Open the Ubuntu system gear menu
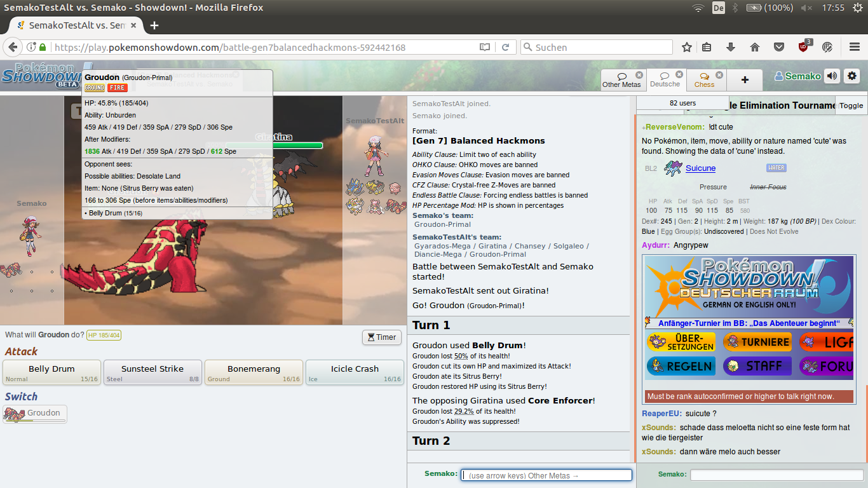Screen dimensions: 868x488 857,8
